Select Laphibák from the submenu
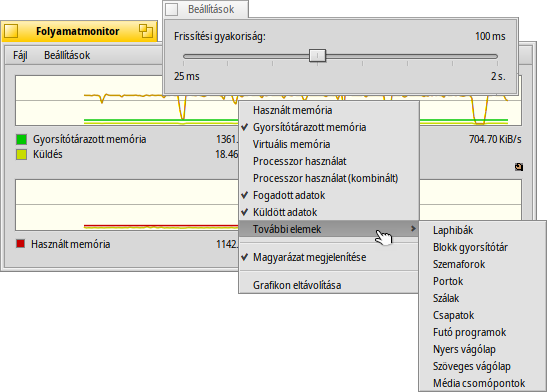The height and width of the screenshot is (392, 547). coord(482,230)
